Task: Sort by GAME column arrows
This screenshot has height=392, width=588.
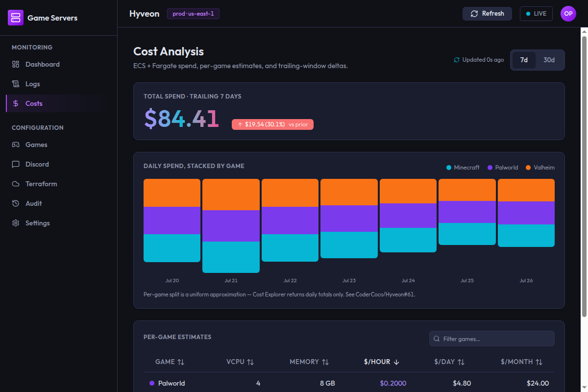Action: pyautogui.click(x=181, y=362)
